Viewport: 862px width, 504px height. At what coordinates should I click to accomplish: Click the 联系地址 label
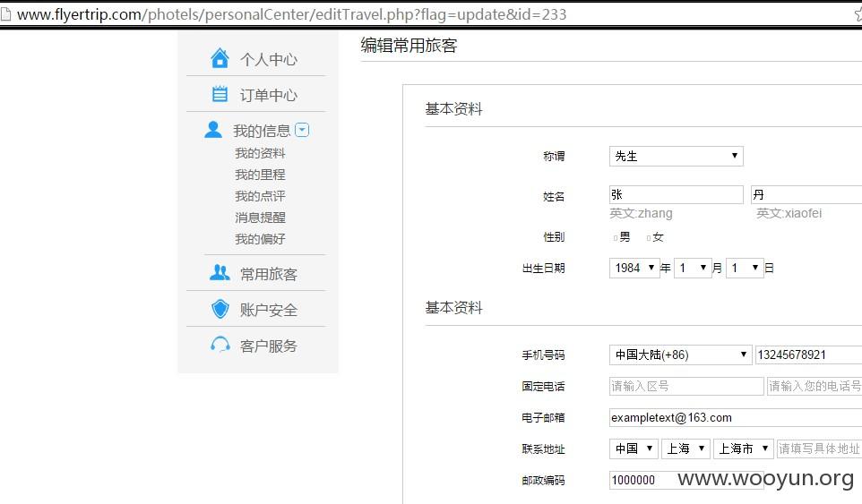543,448
